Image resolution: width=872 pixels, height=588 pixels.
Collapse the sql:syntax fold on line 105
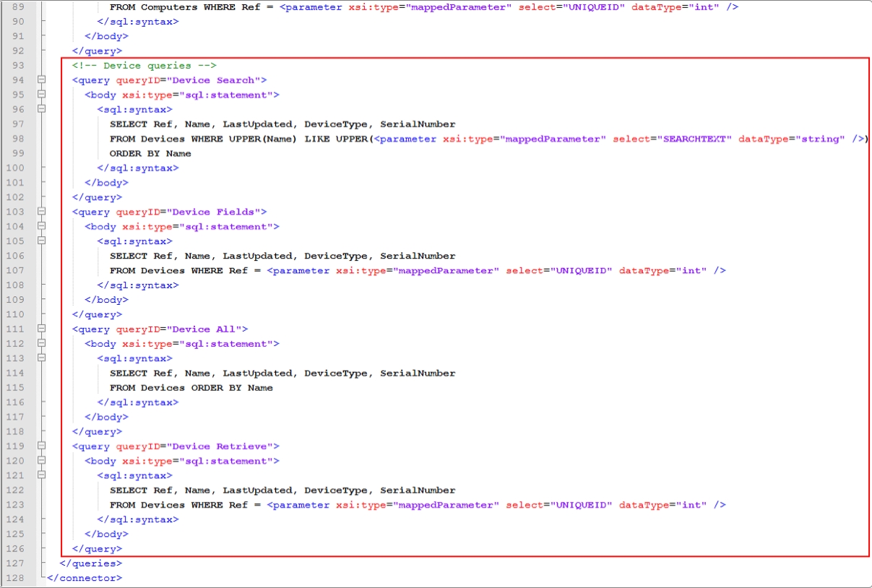tap(42, 241)
